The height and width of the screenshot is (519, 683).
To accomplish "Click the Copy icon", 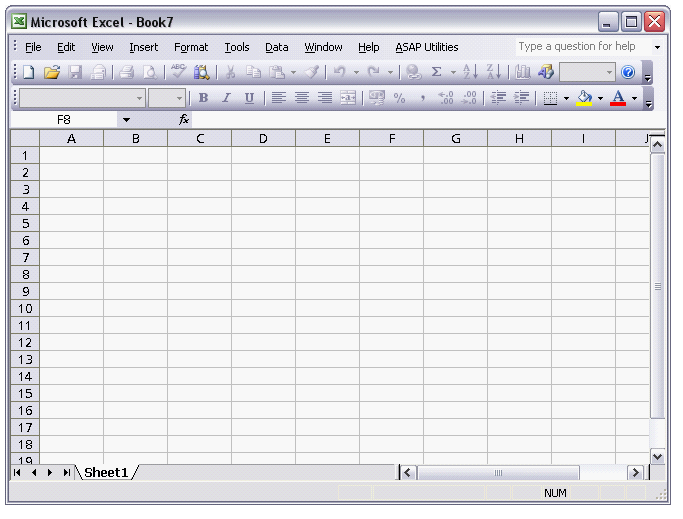I will click(253, 72).
